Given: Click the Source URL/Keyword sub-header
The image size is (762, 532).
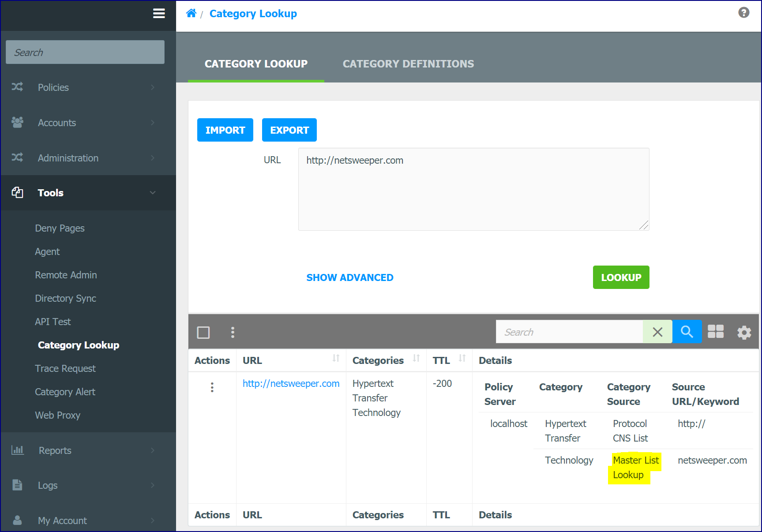Looking at the screenshot, I should (x=706, y=394).
